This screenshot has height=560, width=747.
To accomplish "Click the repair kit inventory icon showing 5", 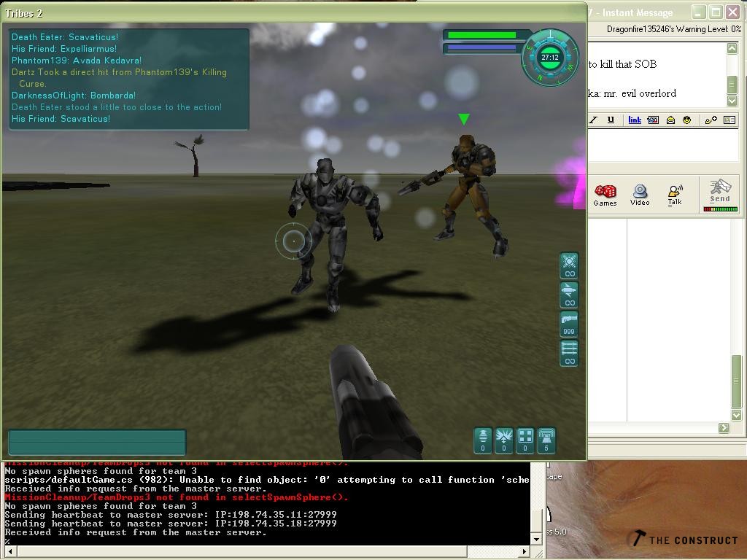I will click(546, 440).
